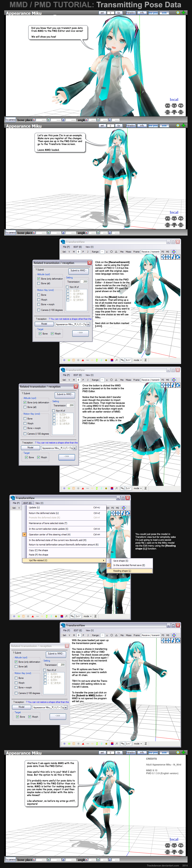Image resolution: width=192 pixels, height=868 pixels.
Task: Click globe icon in bottommost TransformView toolbar
Action: pos(174,635)
